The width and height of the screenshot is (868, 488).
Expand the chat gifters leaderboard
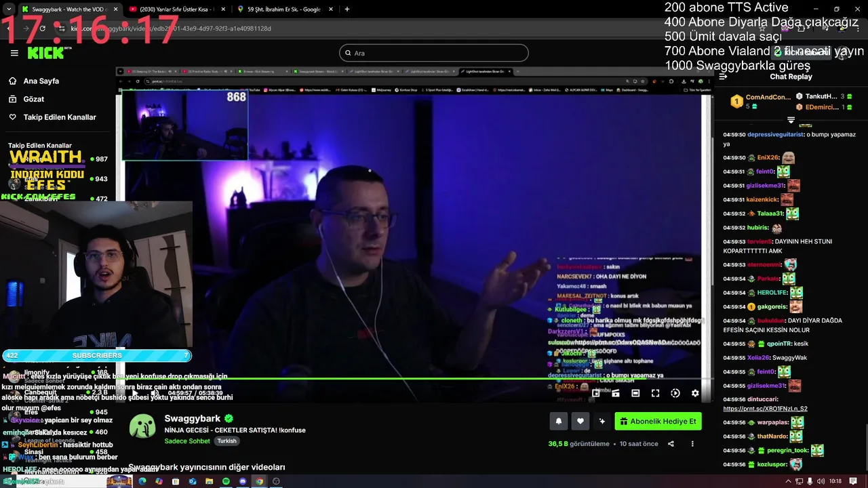791,120
